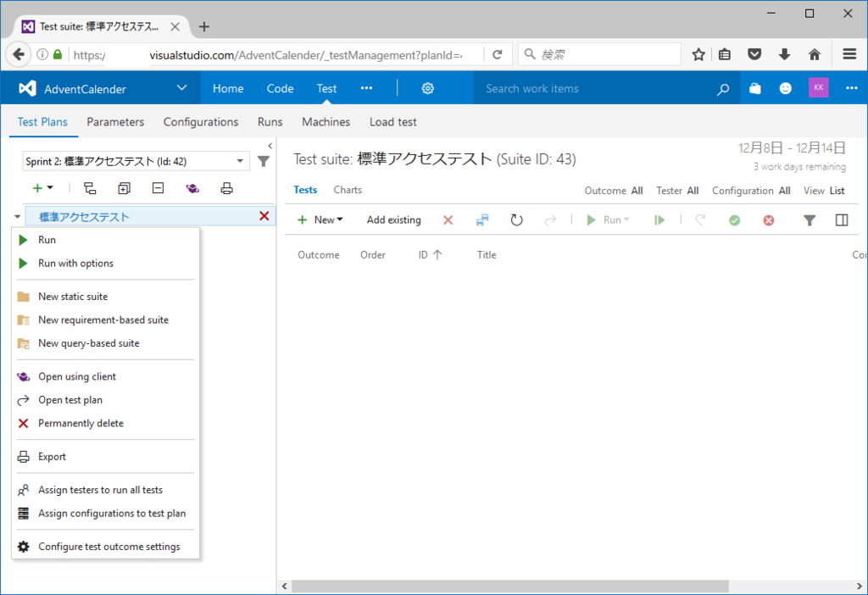Click the browser home icon
Image resolution: width=868 pixels, height=595 pixels.
click(x=814, y=54)
